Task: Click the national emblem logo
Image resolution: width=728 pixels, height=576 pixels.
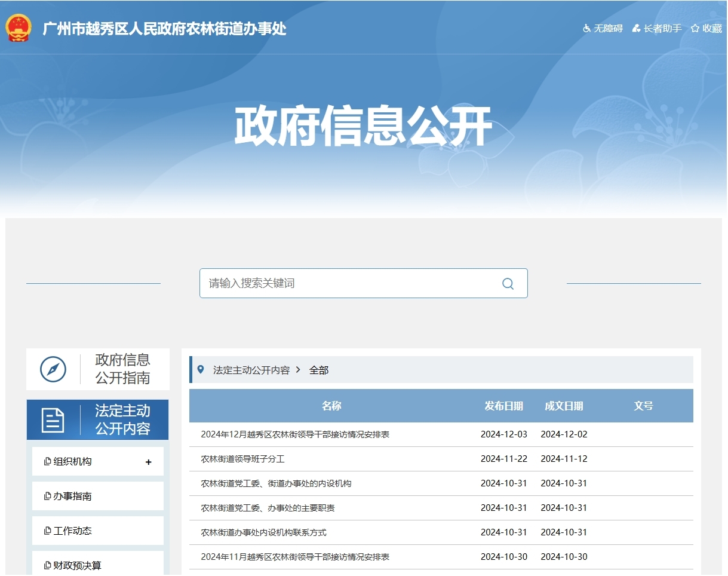Action: [x=19, y=27]
